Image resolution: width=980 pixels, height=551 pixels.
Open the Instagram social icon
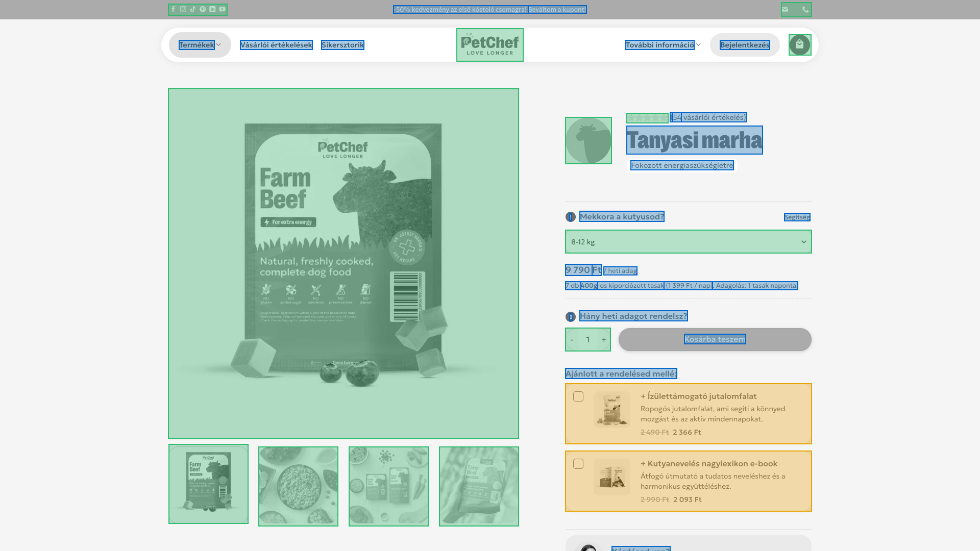coord(183,9)
